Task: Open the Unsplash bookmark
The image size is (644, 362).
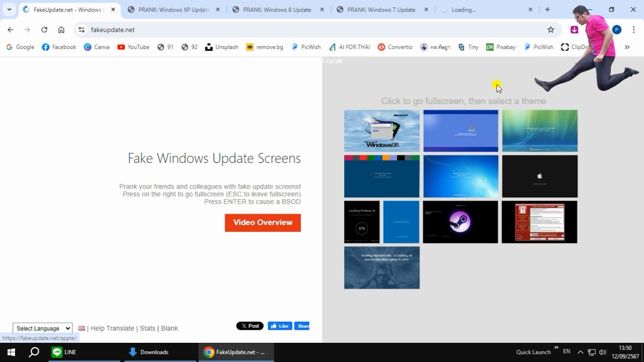Action: (x=221, y=47)
